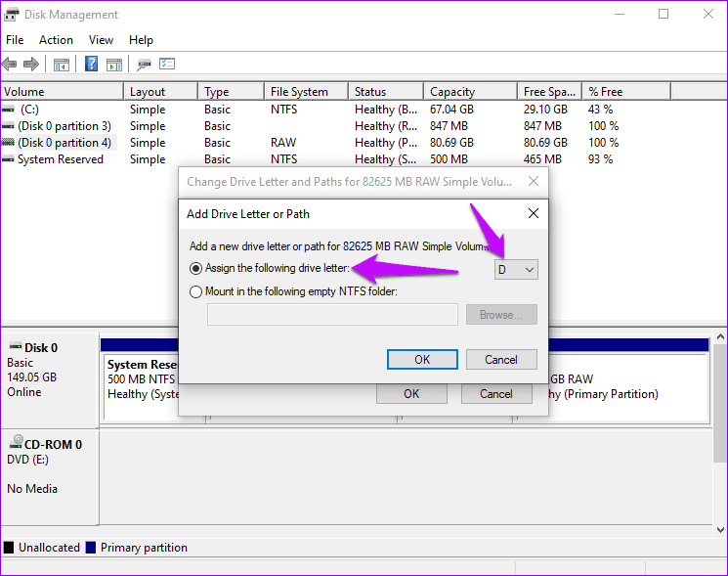Open the drive letter D dropdown
Screen dimensions: 728x576
click(516, 270)
